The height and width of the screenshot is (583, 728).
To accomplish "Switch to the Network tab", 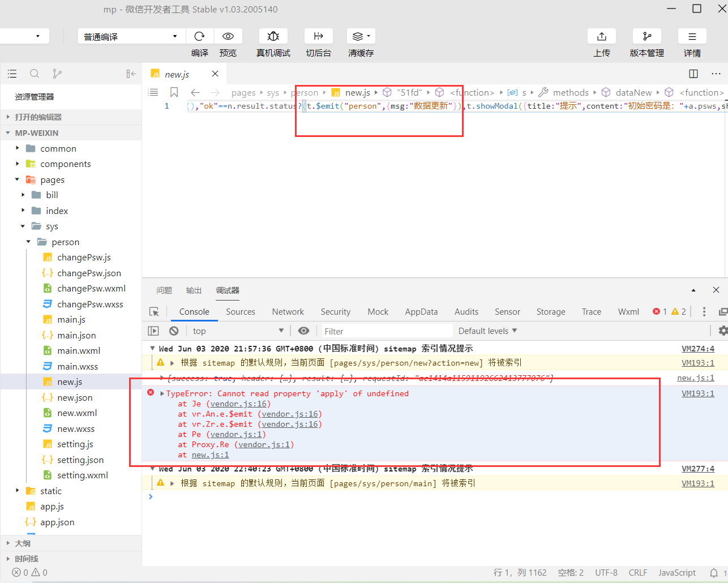I will point(288,312).
